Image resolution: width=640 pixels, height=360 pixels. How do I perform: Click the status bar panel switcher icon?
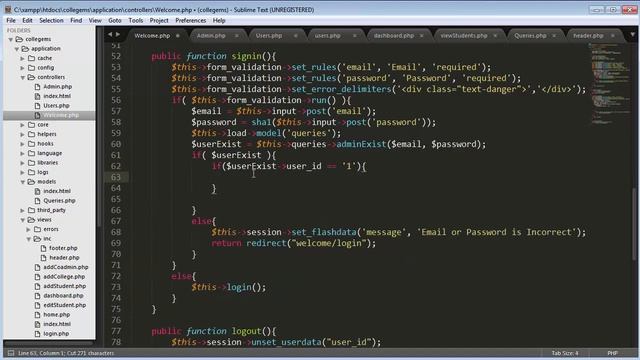pos(11,353)
